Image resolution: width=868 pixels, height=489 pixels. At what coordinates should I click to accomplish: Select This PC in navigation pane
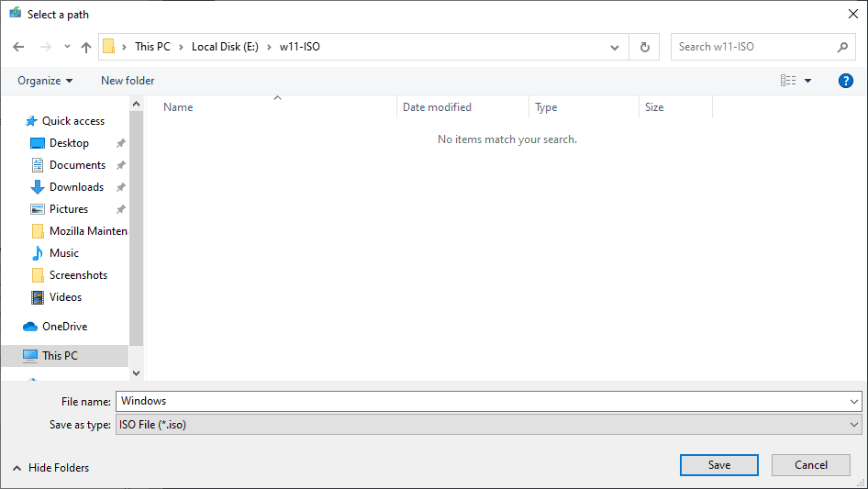[60, 356]
